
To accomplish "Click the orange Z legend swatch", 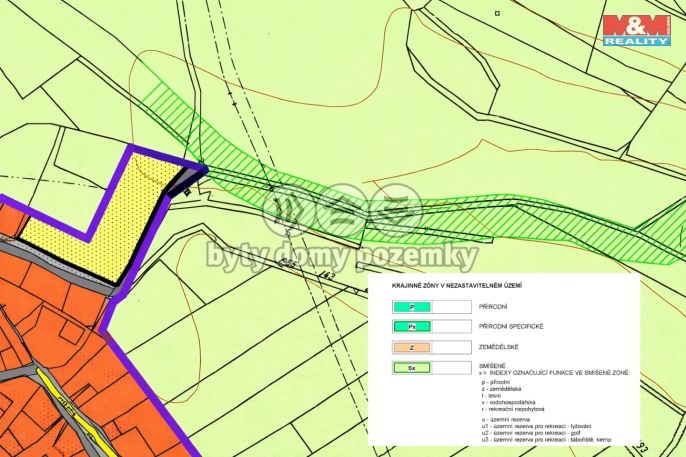I will coord(410,346).
